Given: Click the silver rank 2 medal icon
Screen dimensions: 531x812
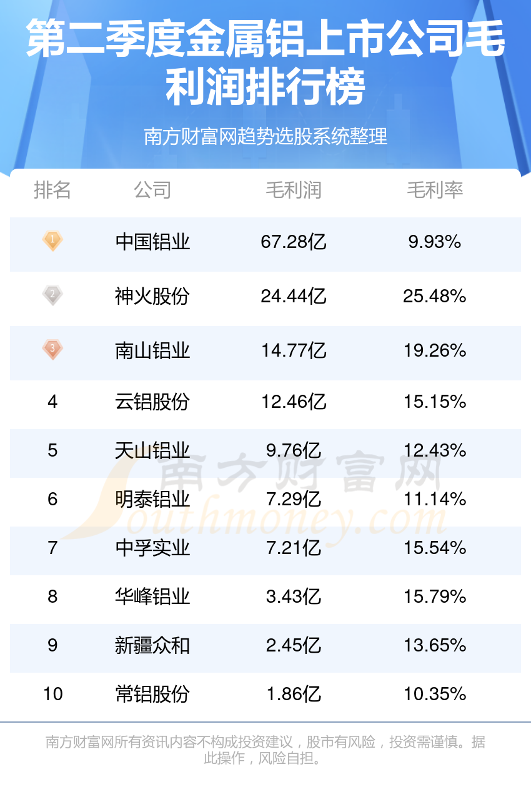Looking at the screenshot, I should click(52, 295).
